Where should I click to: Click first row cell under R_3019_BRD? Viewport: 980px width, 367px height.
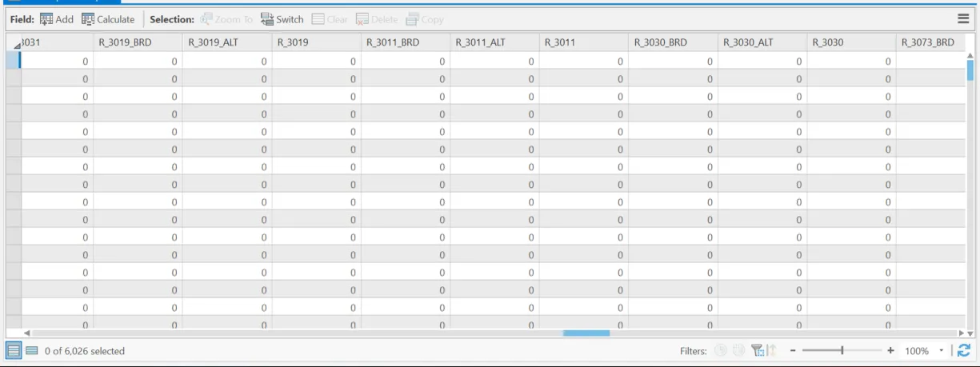tap(138, 61)
